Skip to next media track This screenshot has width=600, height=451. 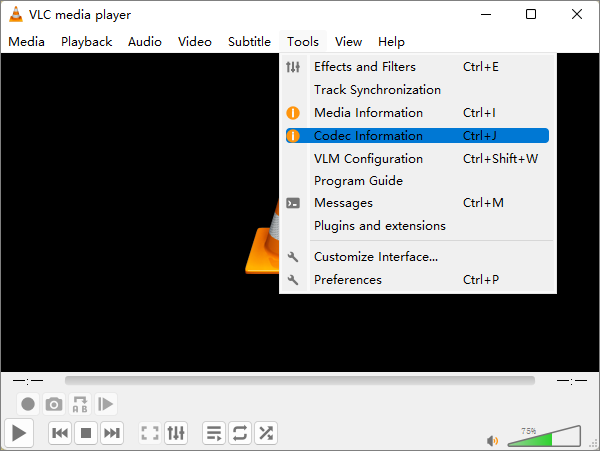tap(112, 433)
